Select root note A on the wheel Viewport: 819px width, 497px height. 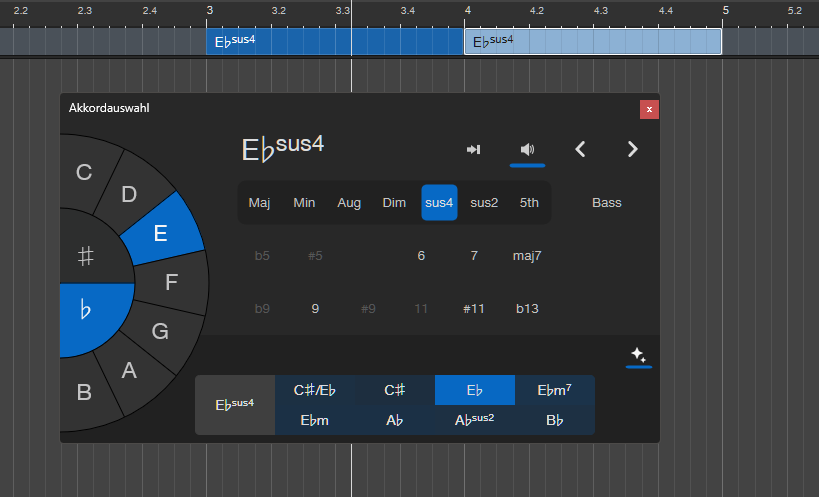pos(129,371)
